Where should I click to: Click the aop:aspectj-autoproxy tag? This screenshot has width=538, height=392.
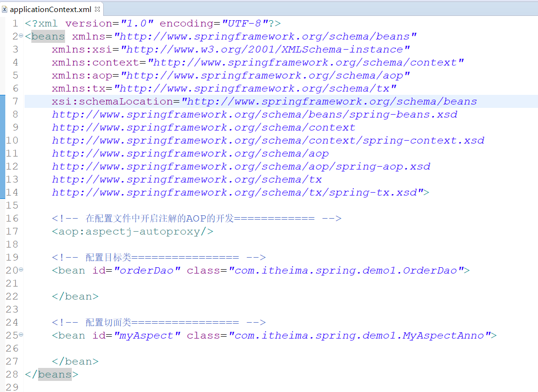point(133,232)
